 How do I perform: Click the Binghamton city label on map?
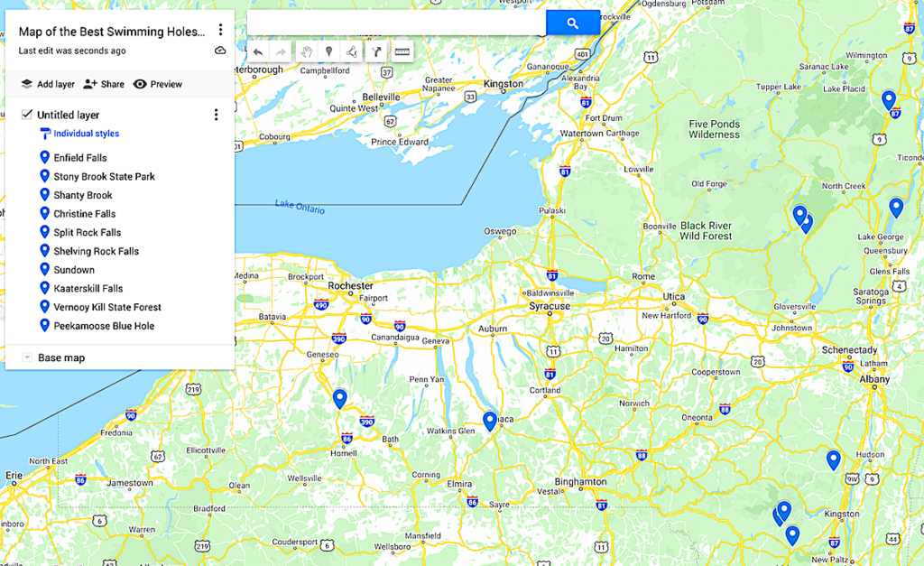point(580,482)
